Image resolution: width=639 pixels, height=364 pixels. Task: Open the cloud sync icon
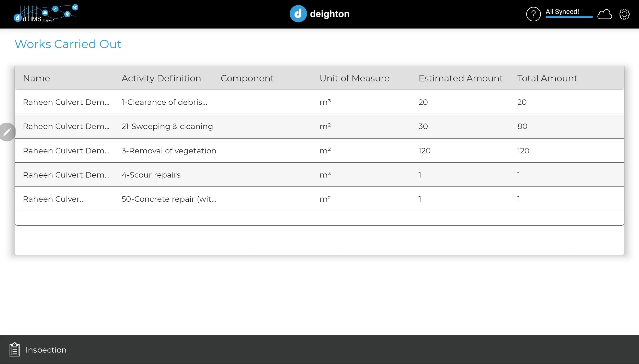click(x=604, y=14)
